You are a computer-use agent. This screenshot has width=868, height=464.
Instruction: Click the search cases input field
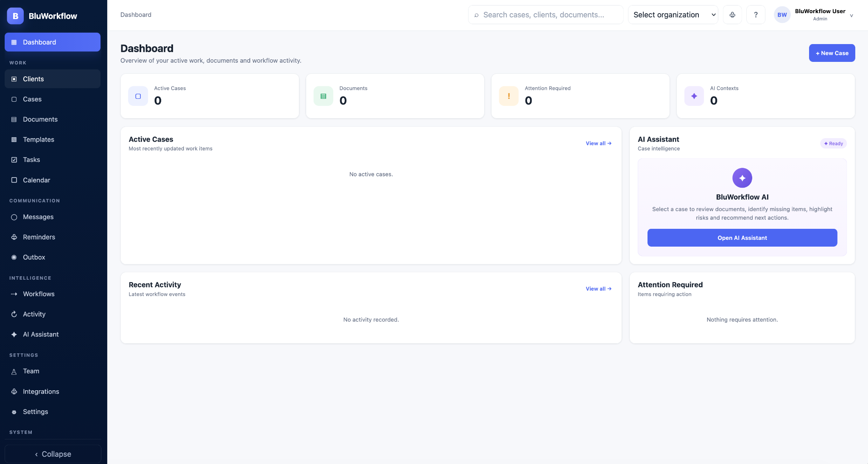546,15
